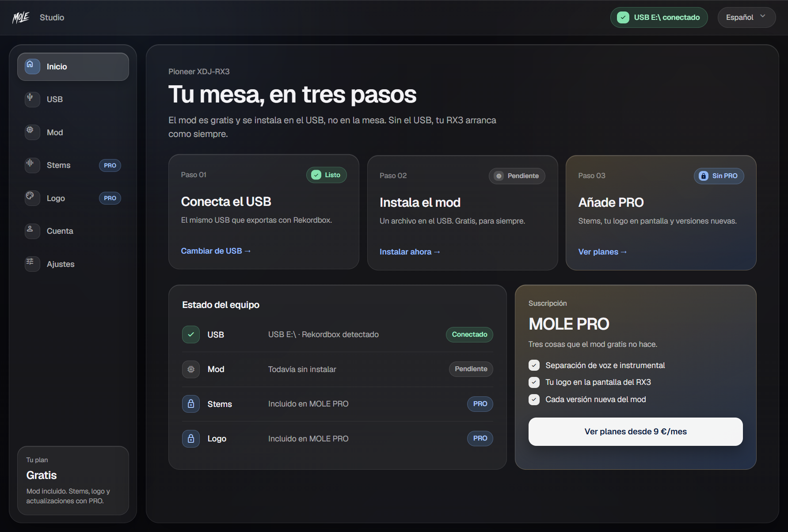Click the USB E:\ conectado status pill
Image resolution: width=788 pixels, height=532 pixels.
[659, 18]
